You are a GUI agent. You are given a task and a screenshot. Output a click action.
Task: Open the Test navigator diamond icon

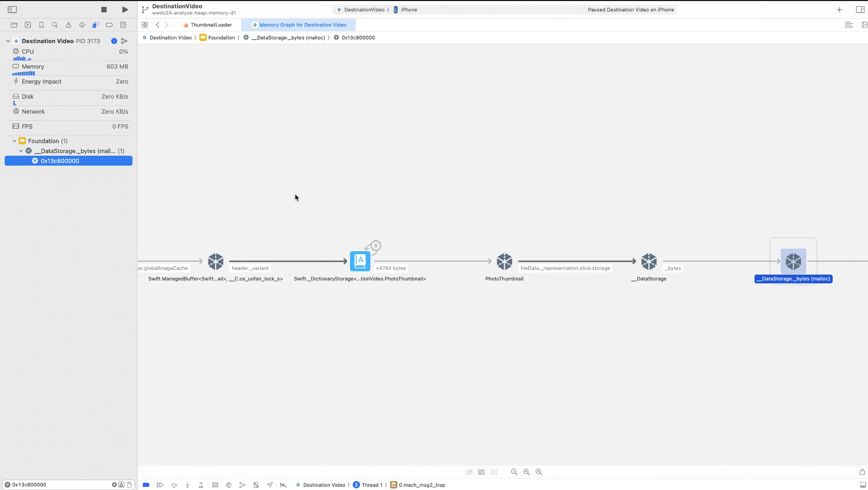[82, 25]
